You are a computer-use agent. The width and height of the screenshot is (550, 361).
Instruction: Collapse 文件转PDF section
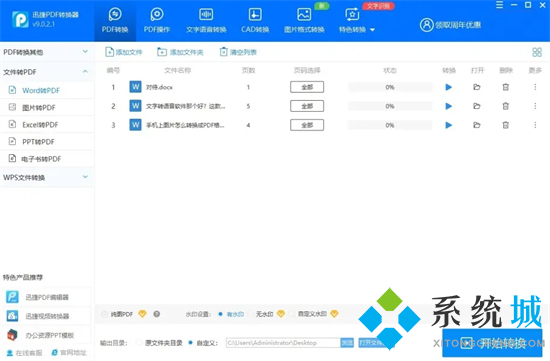coord(46,72)
